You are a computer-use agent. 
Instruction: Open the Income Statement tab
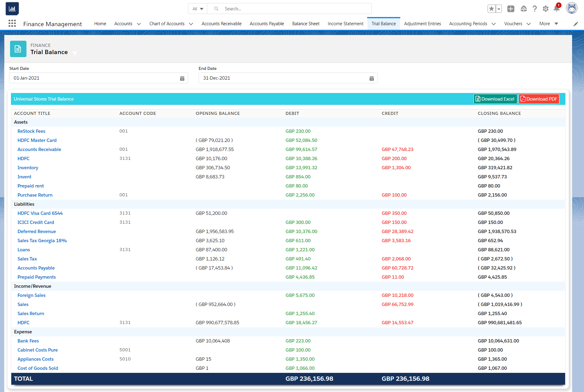pos(346,24)
